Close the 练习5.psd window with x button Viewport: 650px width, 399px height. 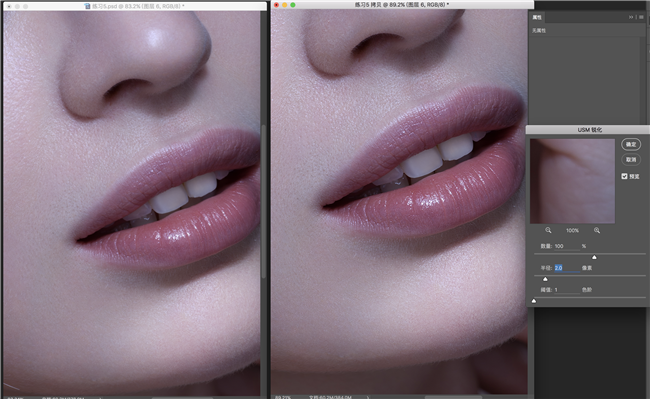pyautogui.click(x=9, y=7)
